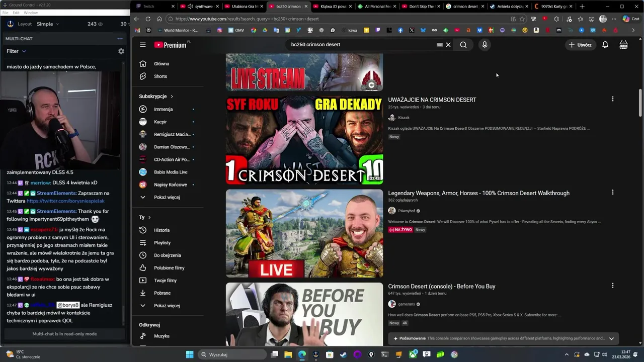Open the Kacpir subscription channel
This screenshot has width=644, height=362.
(x=160, y=122)
